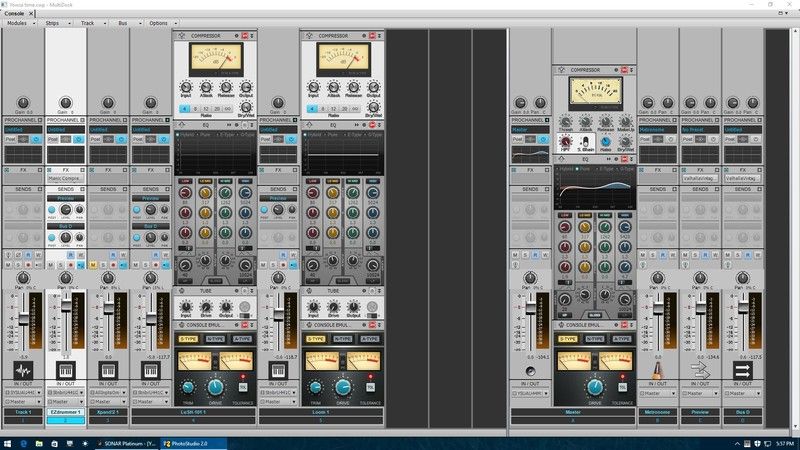The height and width of the screenshot is (450, 800).
Task: Click the Bus D arrows icon
Action: (x=742, y=370)
